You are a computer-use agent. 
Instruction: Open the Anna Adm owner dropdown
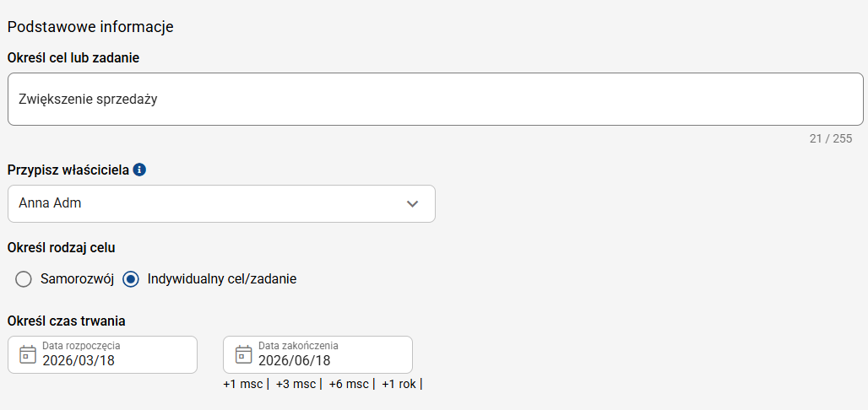pyautogui.click(x=211, y=203)
